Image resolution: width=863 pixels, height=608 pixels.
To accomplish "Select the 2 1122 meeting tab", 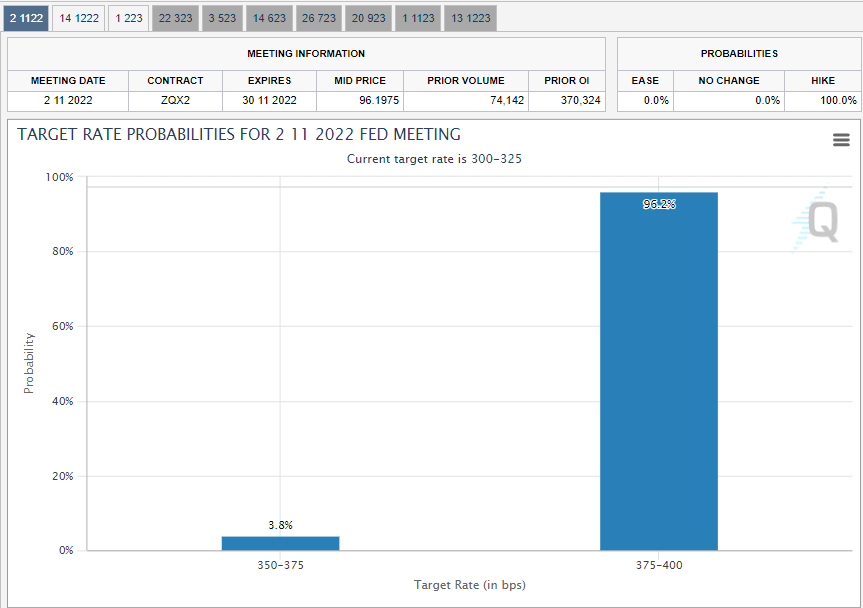I will (x=27, y=18).
